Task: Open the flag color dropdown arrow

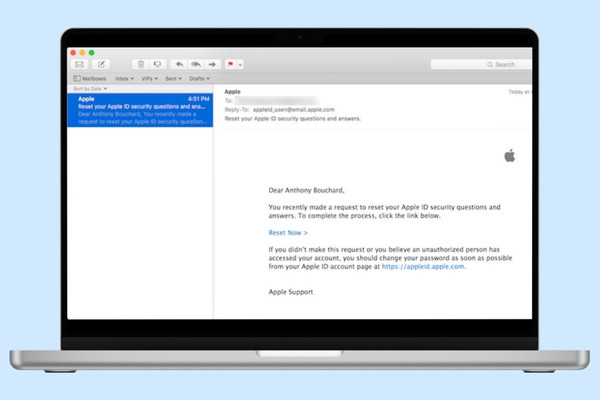Action: (x=240, y=65)
